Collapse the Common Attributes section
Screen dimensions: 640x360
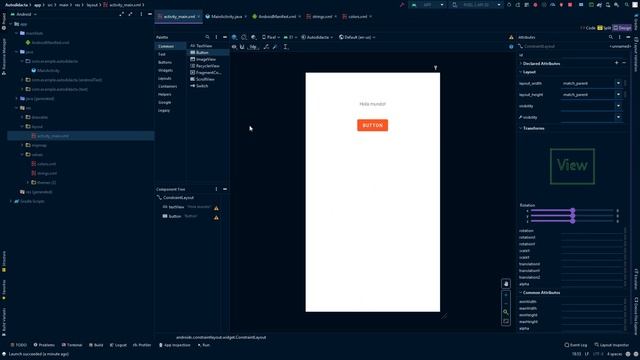[521, 293]
